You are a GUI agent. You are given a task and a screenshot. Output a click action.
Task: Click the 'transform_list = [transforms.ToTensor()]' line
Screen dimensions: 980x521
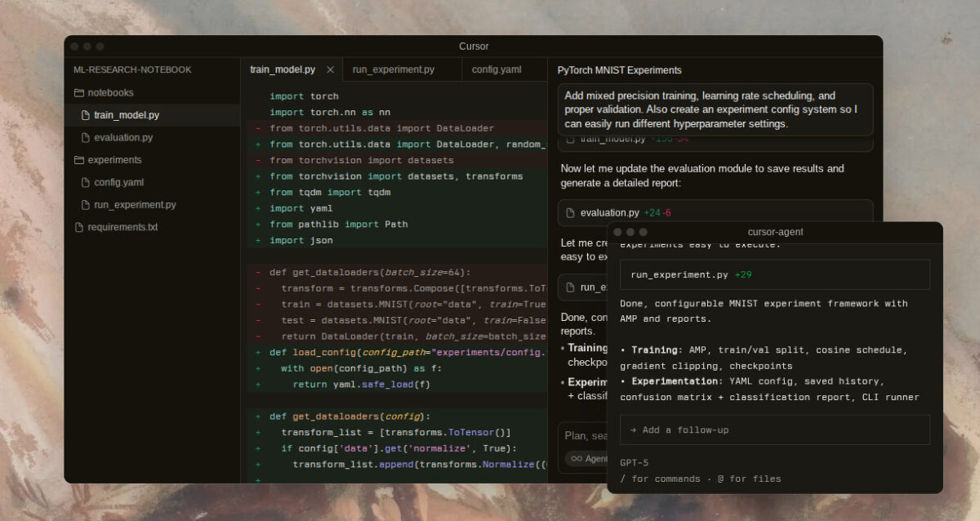[x=396, y=433]
